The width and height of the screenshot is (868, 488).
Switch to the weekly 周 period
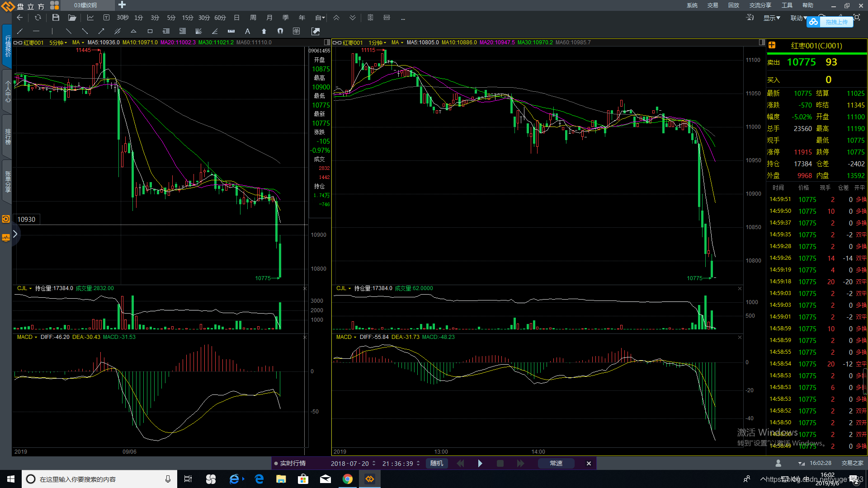coord(253,18)
